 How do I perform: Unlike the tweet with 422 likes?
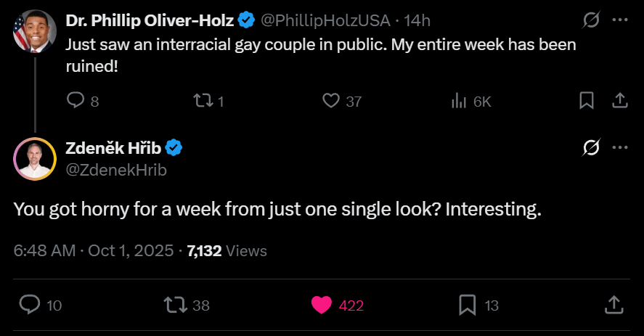coord(322,305)
